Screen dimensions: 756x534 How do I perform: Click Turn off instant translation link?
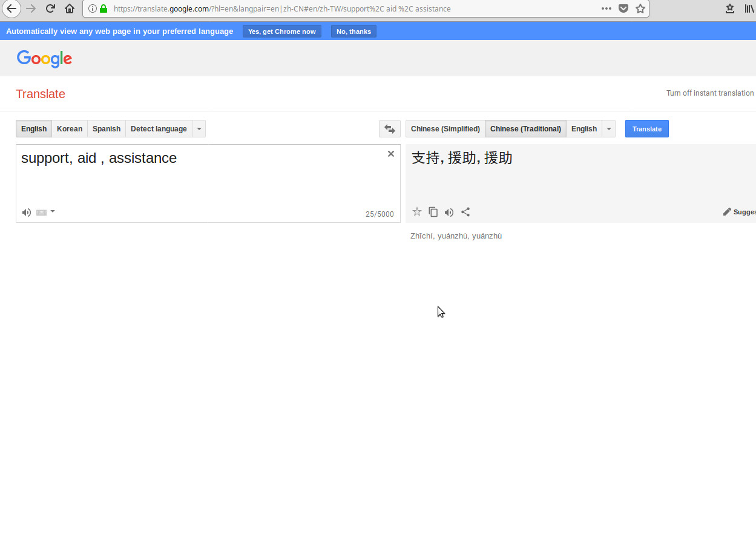pyautogui.click(x=709, y=93)
